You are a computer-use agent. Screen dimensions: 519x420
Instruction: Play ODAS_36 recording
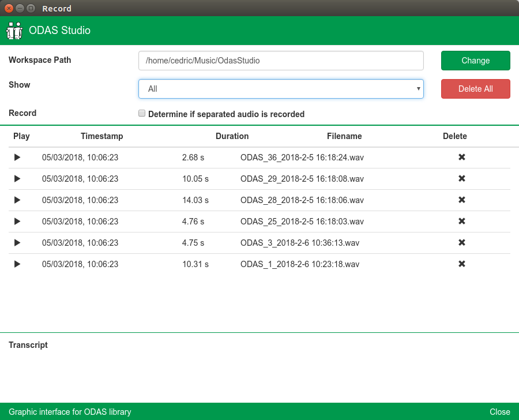click(17, 157)
